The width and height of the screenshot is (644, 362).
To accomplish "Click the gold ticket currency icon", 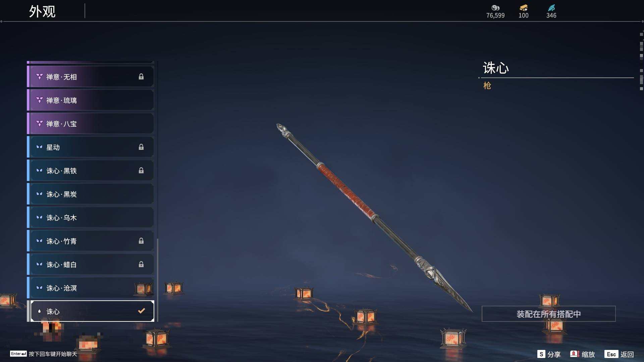I will (523, 8).
